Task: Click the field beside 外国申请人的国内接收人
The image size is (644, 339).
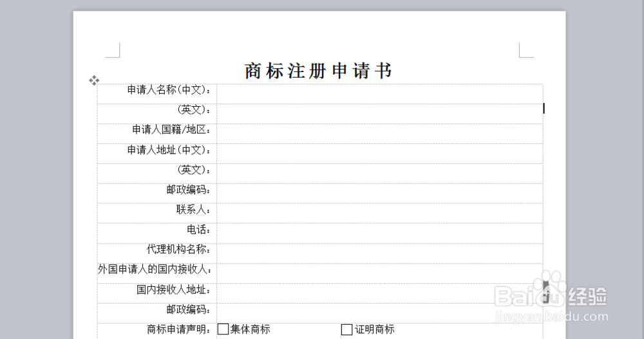Action: tap(380, 273)
